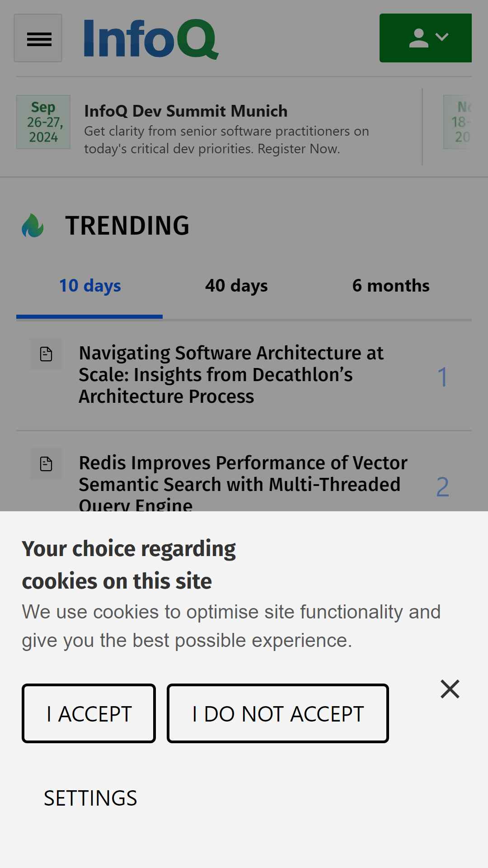Viewport: 488px width, 868px height.
Task: Open the hamburger navigation menu
Action: [x=38, y=38]
